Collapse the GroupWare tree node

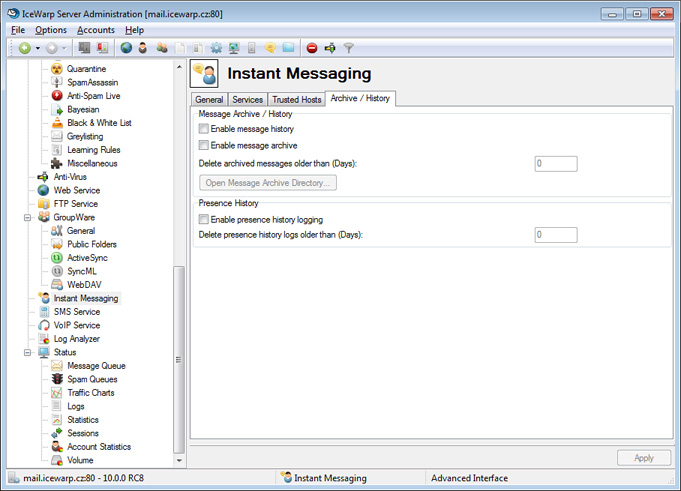(28, 217)
